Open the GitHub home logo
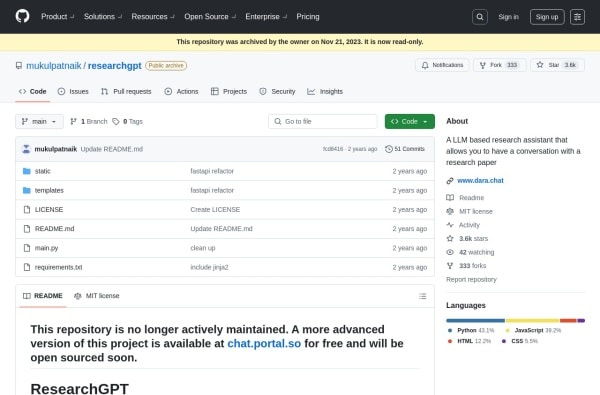600x395 pixels. point(23,16)
